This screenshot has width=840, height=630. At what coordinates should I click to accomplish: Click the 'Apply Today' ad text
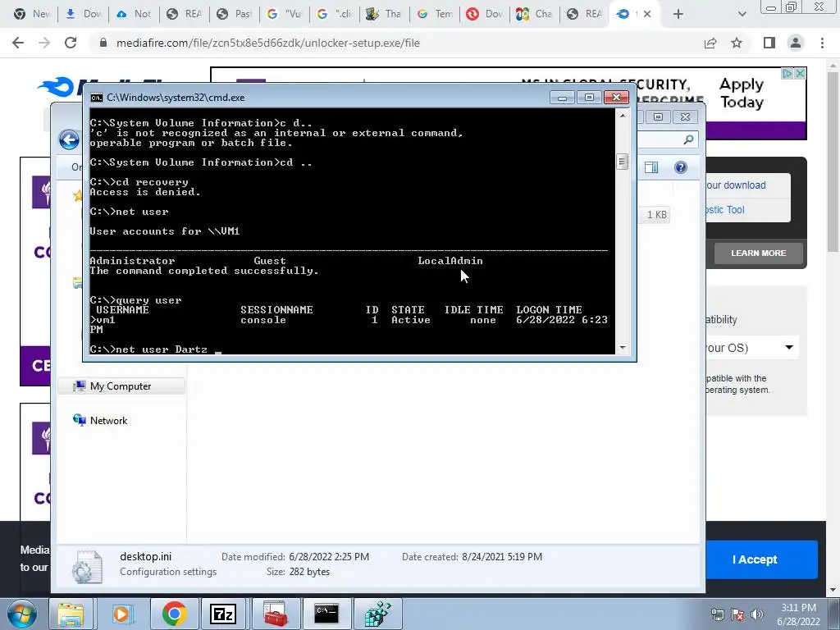(x=742, y=94)
